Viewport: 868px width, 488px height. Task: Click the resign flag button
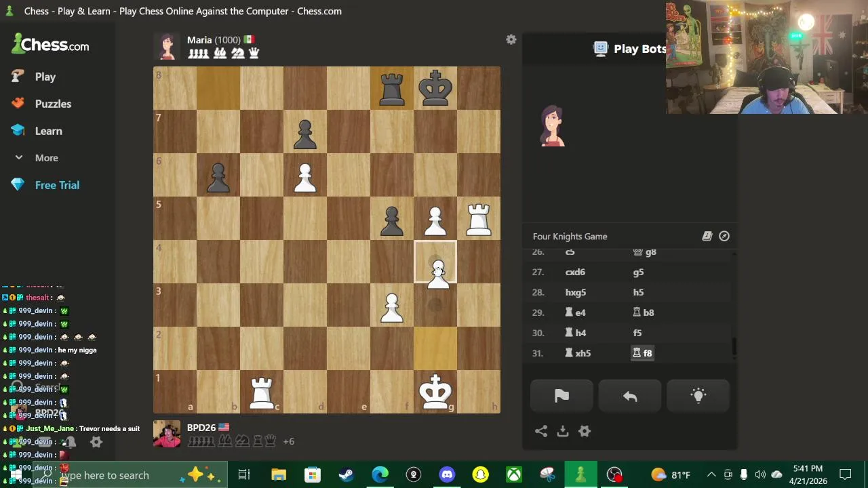pyautogui.click(x=561, y=396)
